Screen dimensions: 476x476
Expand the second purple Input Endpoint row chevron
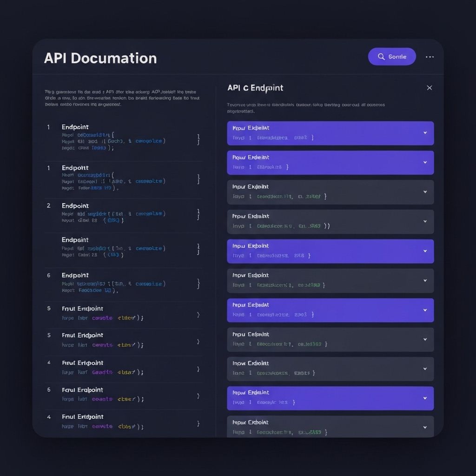[x=425, y=162]
